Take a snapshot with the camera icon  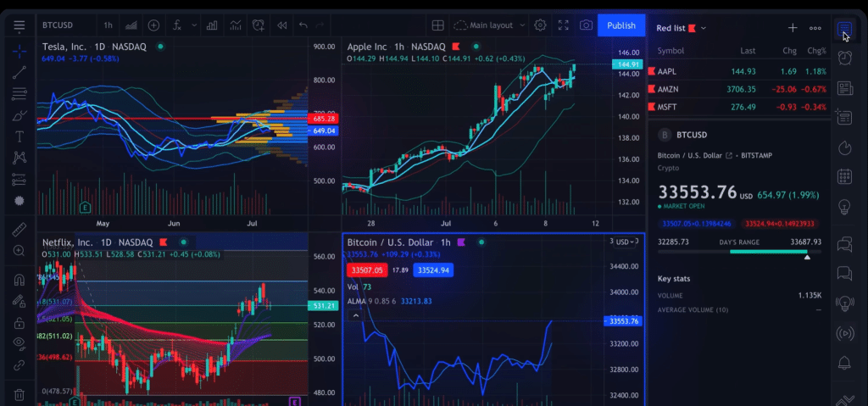click(586, 25)
